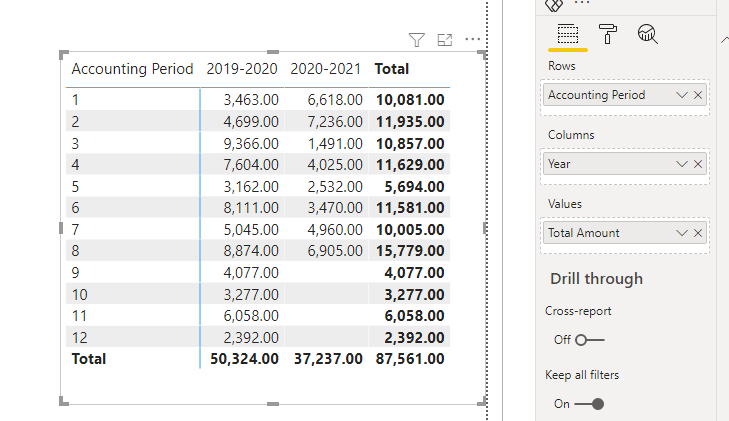Image resolution: width=729 pixels, height=421 pixels.
Task: Click the 2020-2021 column header
Action: 325,69
